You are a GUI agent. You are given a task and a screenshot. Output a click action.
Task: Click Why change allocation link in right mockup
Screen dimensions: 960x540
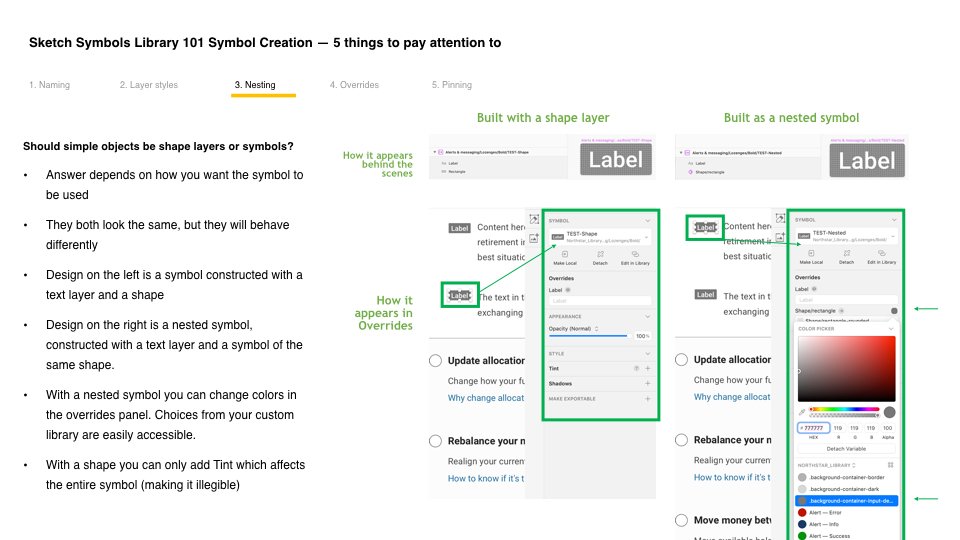pos(732,397)
